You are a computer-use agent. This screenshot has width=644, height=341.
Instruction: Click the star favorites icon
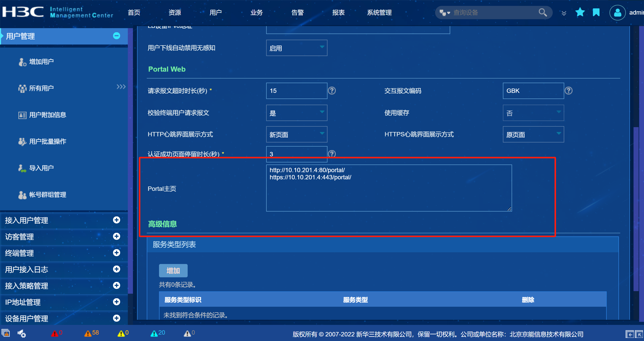tap(580, 12)
